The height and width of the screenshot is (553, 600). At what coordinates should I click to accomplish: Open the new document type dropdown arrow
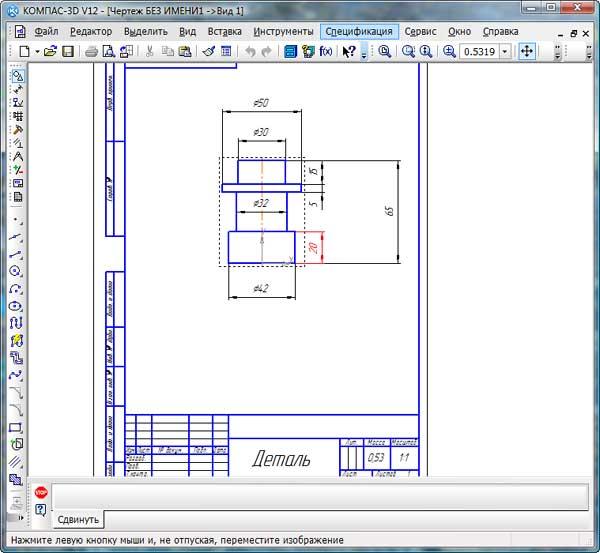pyautogui.click(x=37, y=51)
